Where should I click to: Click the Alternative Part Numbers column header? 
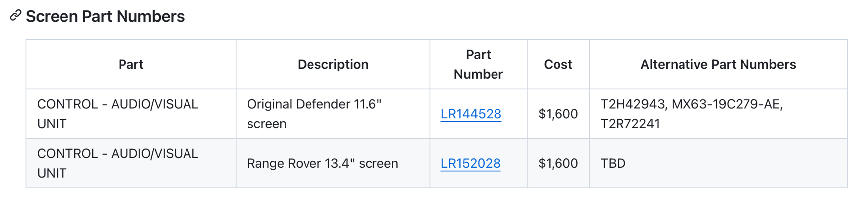click(x=718, y=64)
